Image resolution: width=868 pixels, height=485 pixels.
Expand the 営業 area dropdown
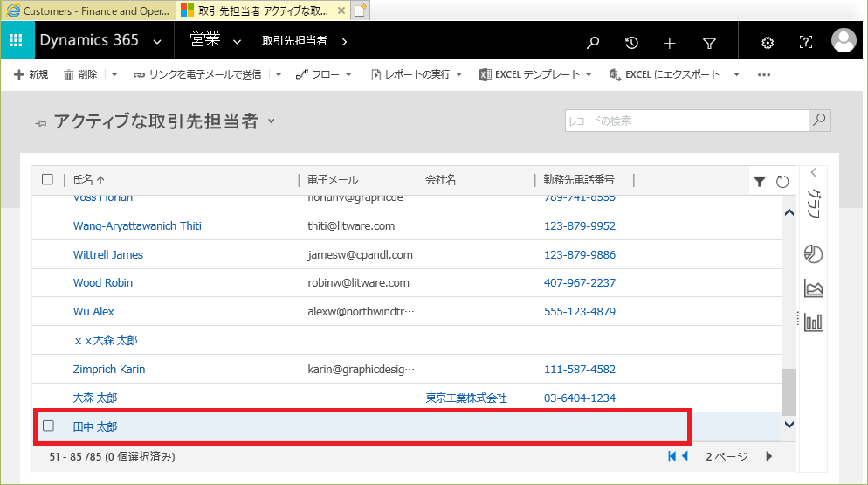pyautogui.click(x=237, y=42)
